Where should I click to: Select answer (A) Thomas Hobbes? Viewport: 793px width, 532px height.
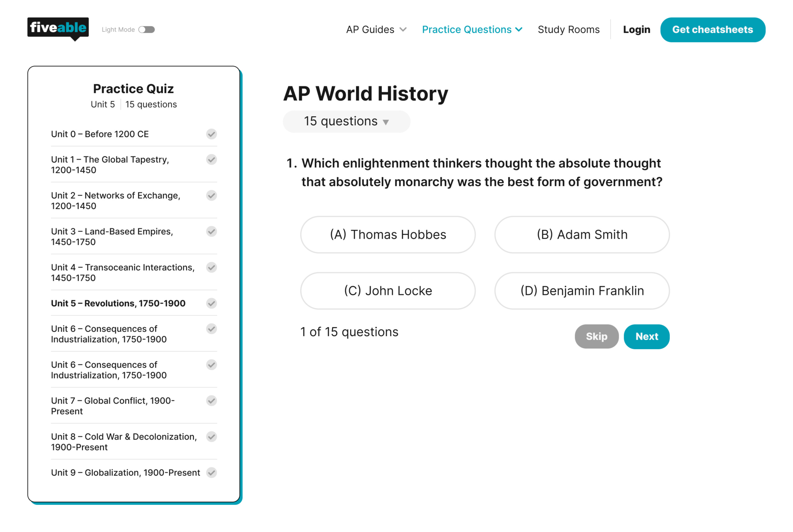(388, 235)
